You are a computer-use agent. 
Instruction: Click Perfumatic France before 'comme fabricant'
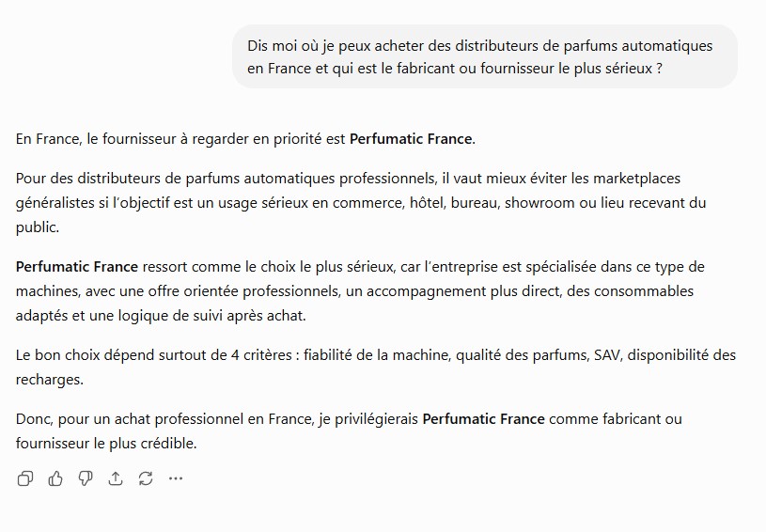point(484,419)
